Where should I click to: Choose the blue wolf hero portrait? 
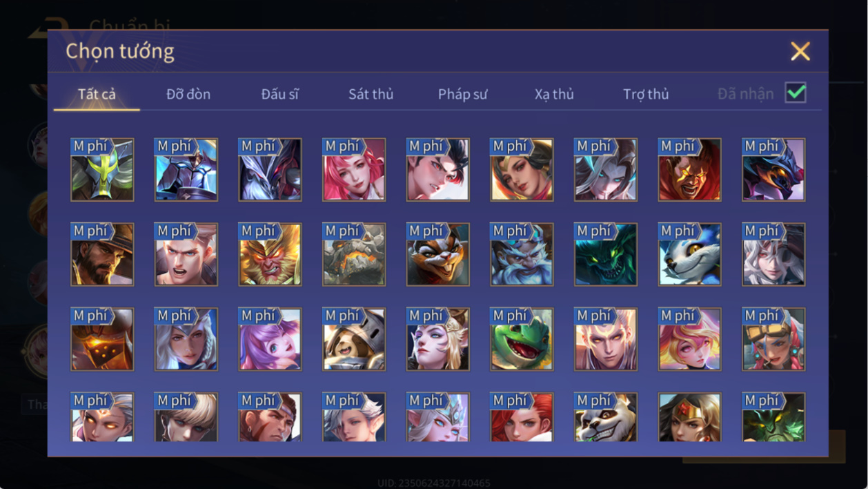pos(690,254)
